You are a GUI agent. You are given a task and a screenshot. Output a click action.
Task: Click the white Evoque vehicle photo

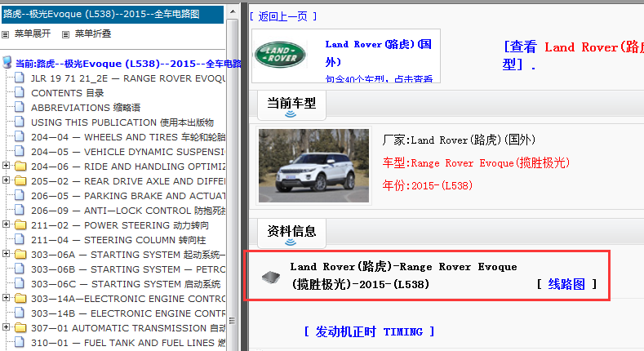[x=313, y=166]
